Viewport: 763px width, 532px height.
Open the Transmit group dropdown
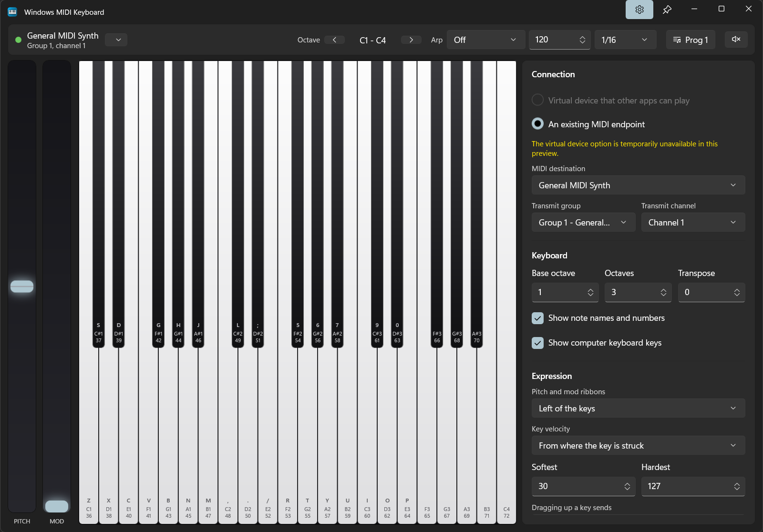coord(583,222)
